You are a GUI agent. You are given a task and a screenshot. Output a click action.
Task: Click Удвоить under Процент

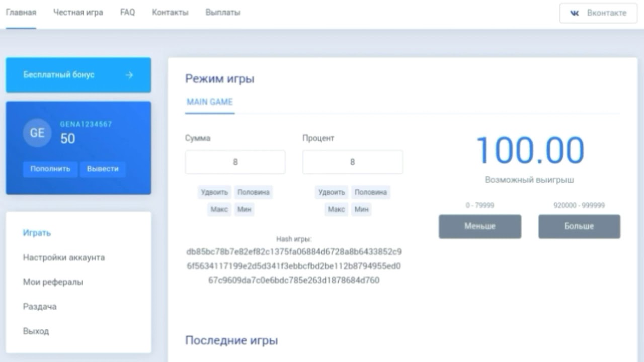tap(332, 192)
